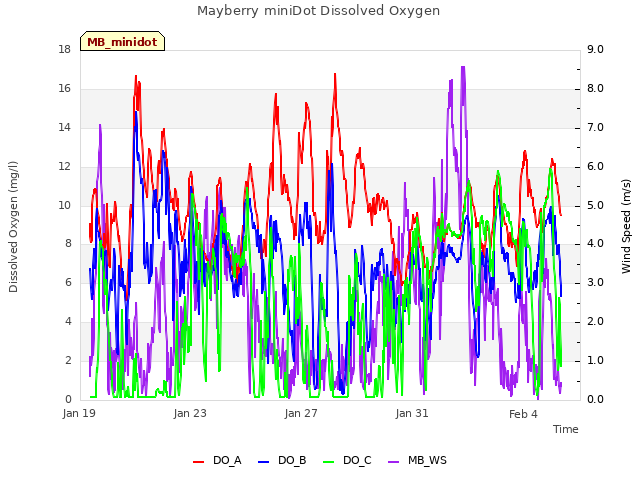This screenshot has width=640, height=480.
Task: Click the right axis value '4.0'
Action: [x=595, y=244]
